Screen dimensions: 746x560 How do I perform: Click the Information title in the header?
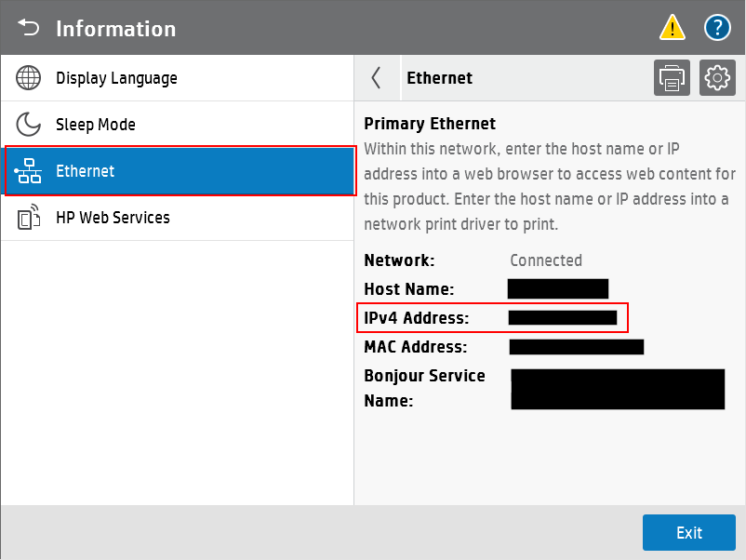point(115,29)
